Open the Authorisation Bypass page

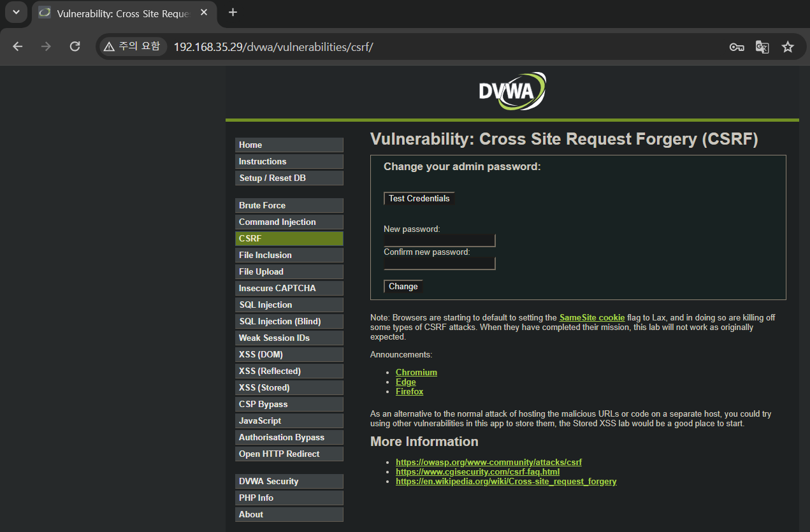[289, 438]
